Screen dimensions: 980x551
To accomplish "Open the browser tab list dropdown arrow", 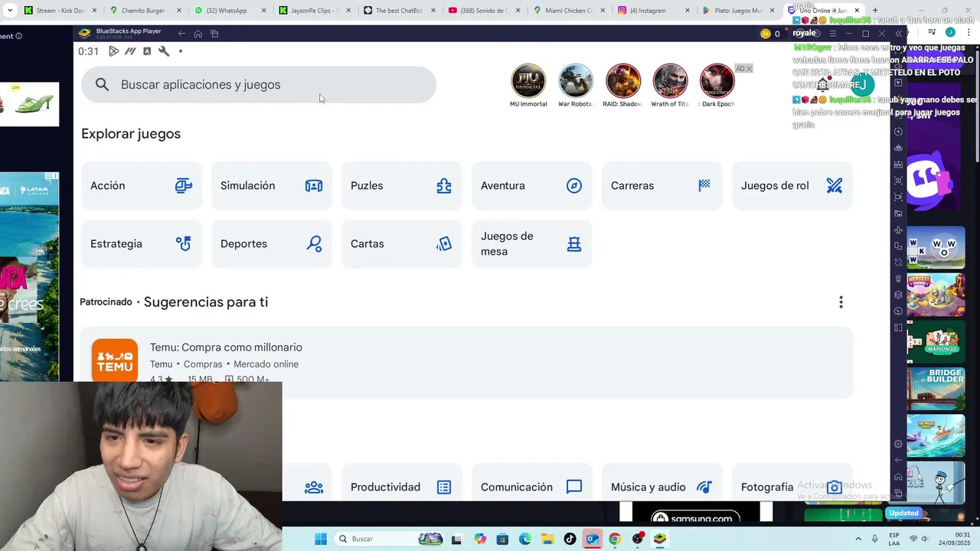I will 10,11.
